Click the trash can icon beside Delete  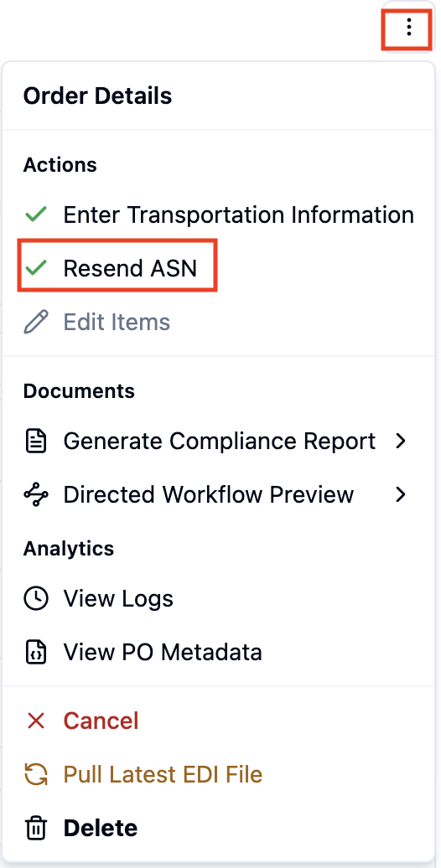[x=36, y=828]
